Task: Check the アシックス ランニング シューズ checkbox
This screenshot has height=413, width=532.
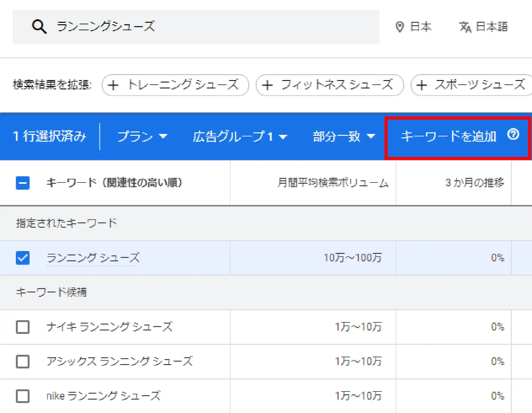Action: click(23, 362)
